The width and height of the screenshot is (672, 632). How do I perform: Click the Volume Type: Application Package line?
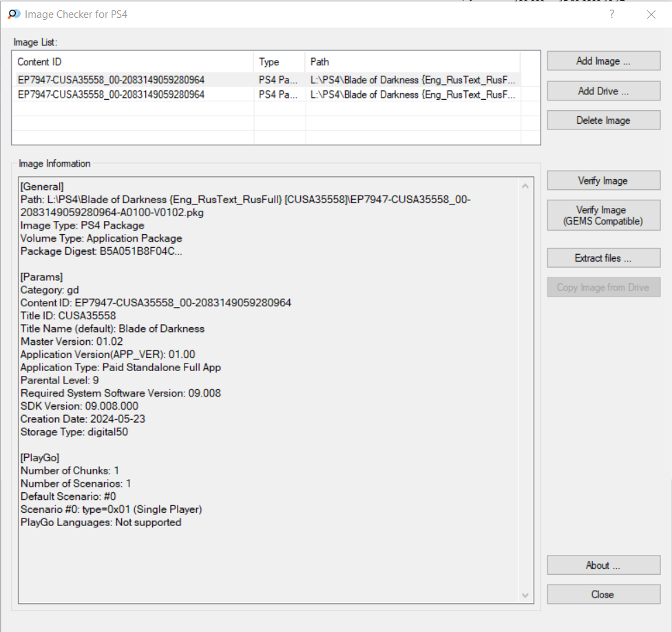coord(101,238)
